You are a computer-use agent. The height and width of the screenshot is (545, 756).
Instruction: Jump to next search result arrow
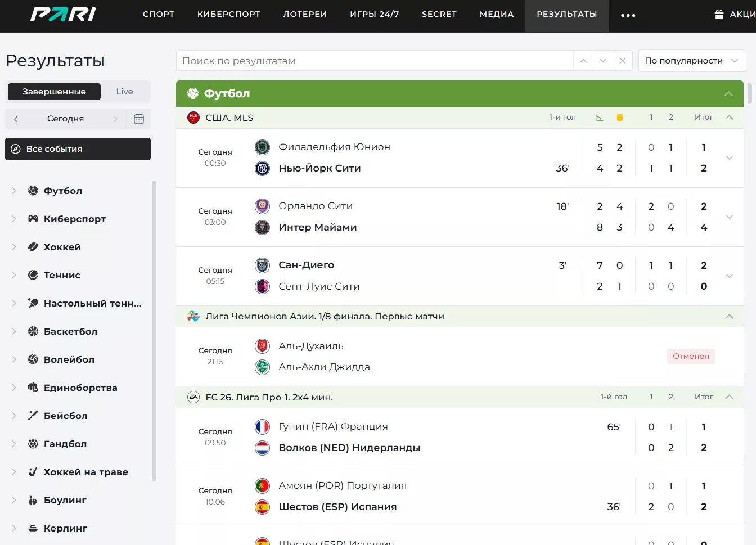(602, 61)
